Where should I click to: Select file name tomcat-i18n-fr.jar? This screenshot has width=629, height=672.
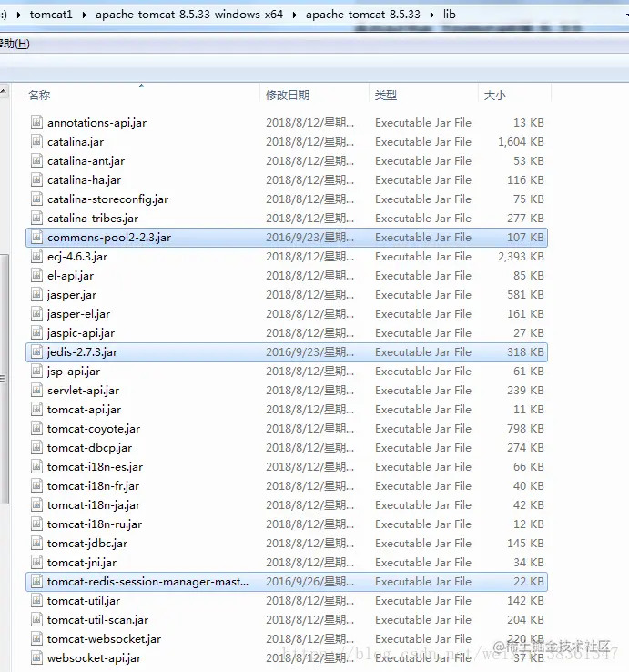point(93,486)
